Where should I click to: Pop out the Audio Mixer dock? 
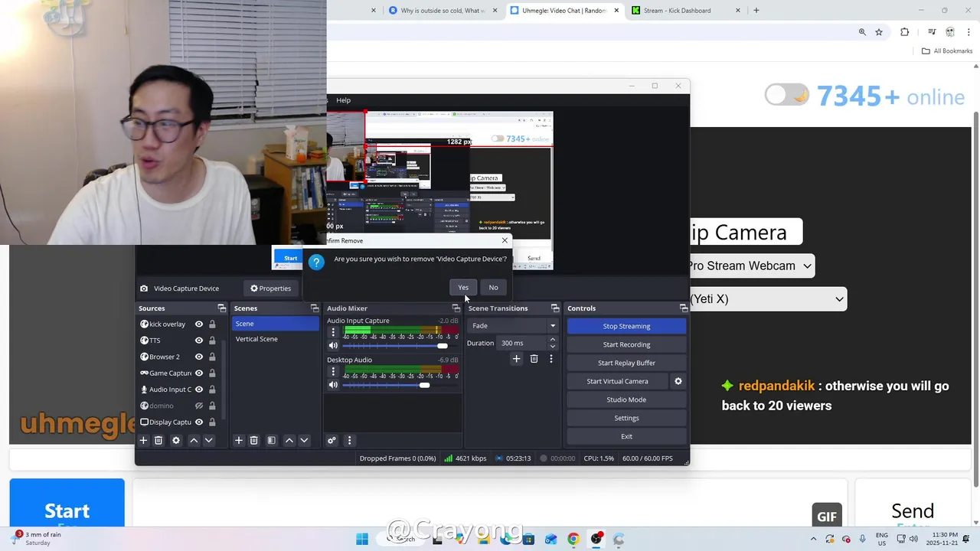coord(456,308)
